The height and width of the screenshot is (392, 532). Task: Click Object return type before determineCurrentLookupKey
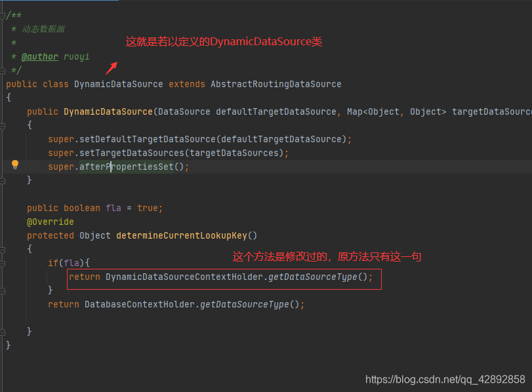[x=95, y=235]
